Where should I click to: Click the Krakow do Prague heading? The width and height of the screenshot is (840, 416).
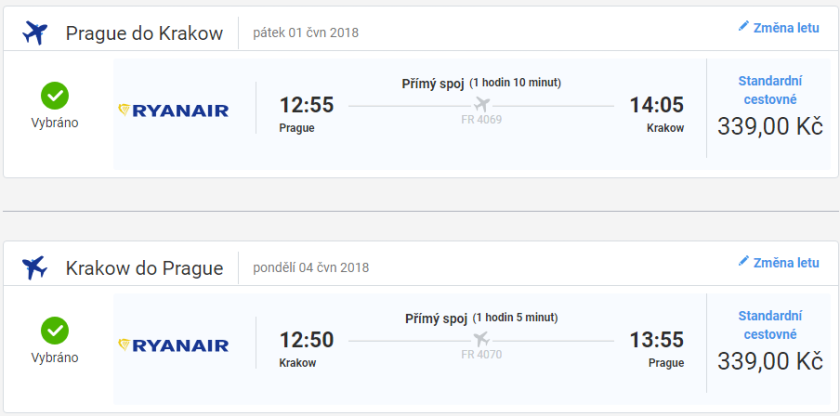pos(144,268)
